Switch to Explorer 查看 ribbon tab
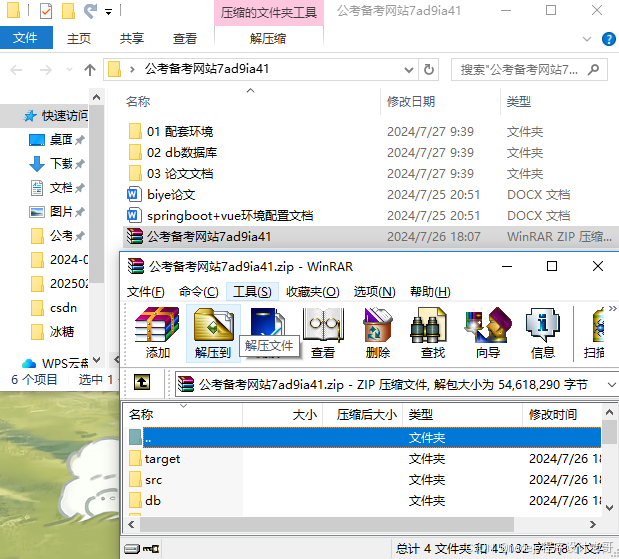The width and height of the screenshot is (619, 559). click(185, 38)
